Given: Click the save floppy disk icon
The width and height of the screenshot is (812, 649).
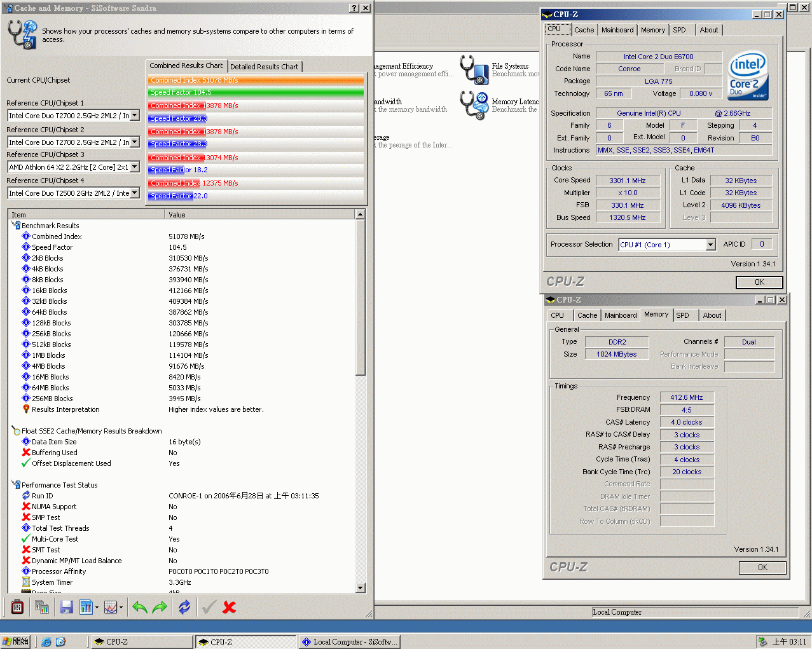Looking at the screenshot, I should coord(66,607).
